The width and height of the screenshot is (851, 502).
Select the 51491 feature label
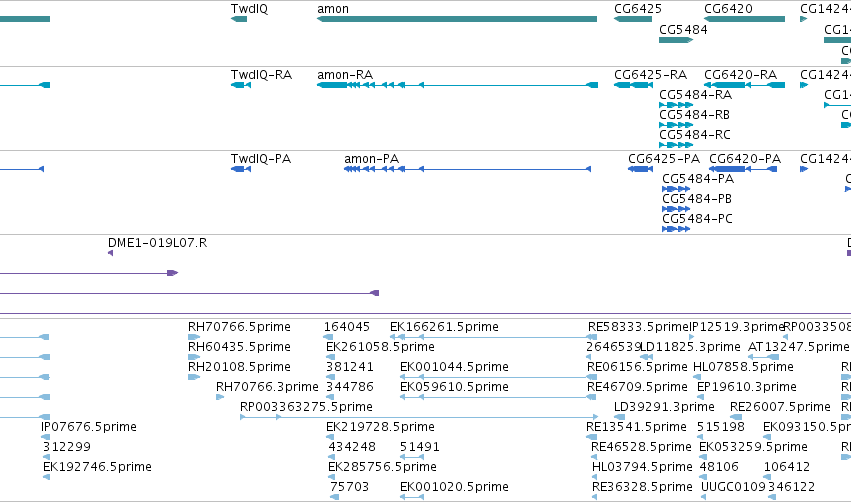(x=420, y=447)
